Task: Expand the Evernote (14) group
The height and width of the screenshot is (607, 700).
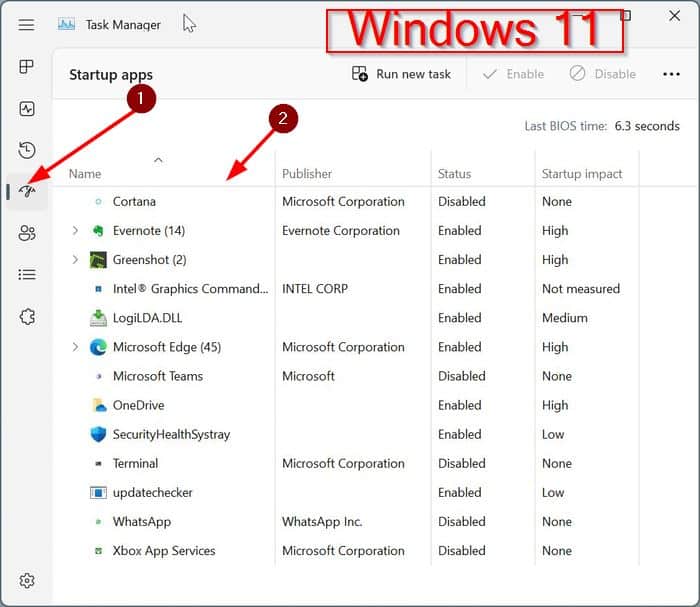Action: (75, 231)
